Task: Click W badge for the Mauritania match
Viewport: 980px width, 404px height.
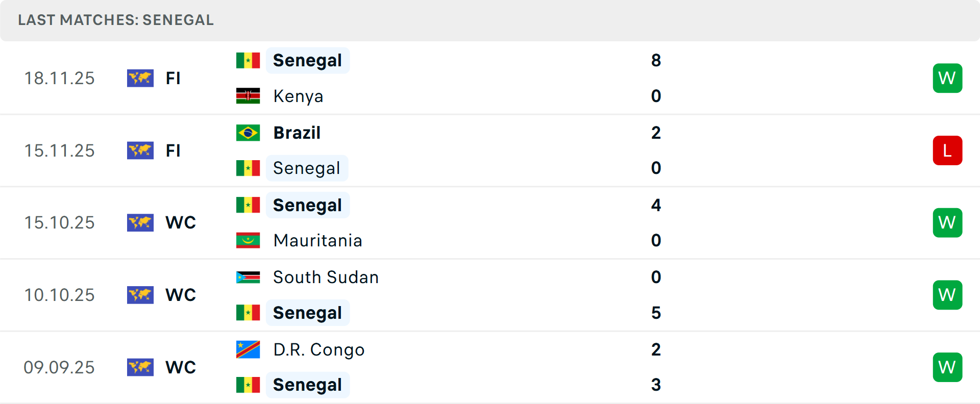Action: click(x=947, y=222)
